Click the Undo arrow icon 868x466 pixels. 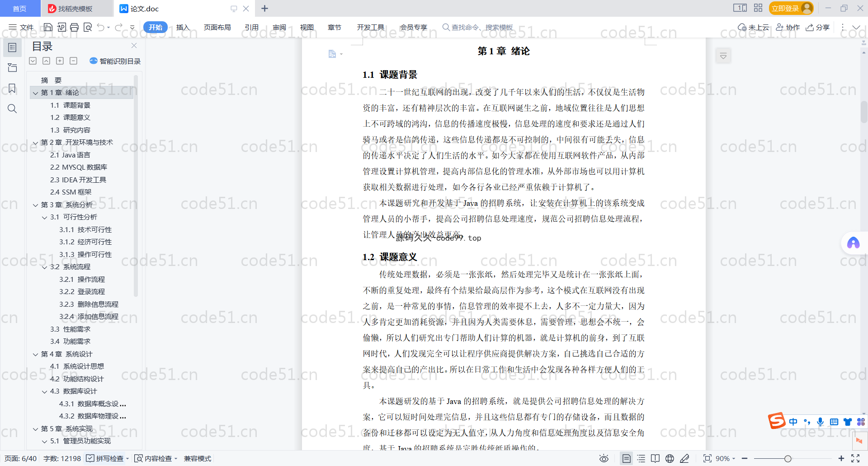101,27
